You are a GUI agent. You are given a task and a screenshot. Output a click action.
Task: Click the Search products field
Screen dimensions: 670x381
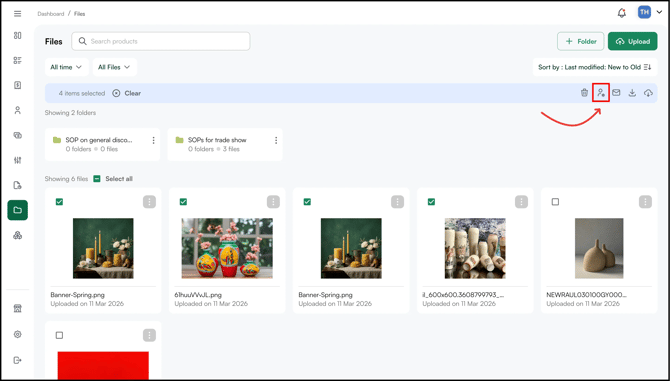coord(161,41)
